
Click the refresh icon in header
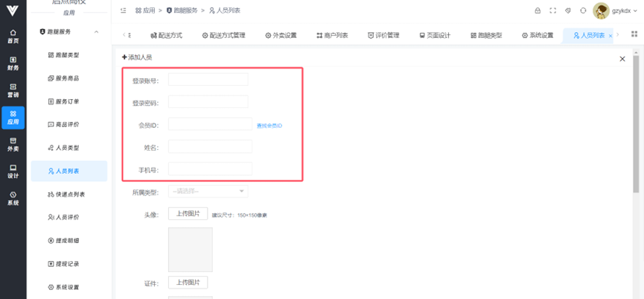583,10
